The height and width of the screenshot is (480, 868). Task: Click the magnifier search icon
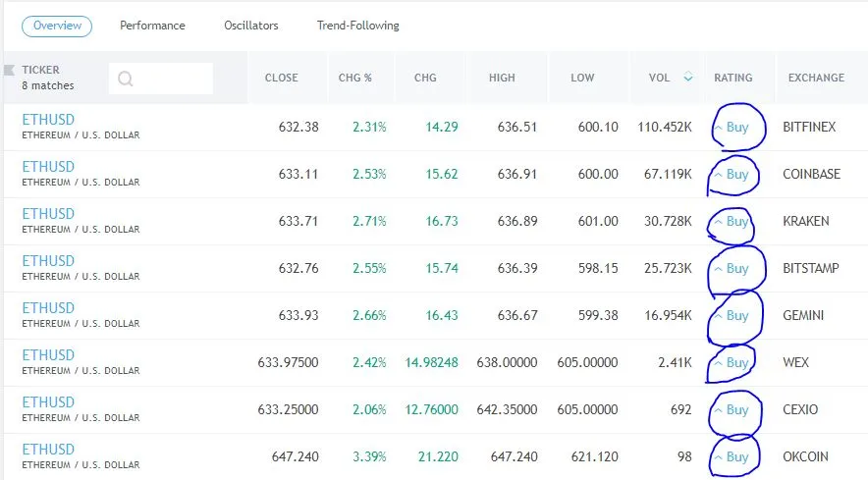coord(126,79)
